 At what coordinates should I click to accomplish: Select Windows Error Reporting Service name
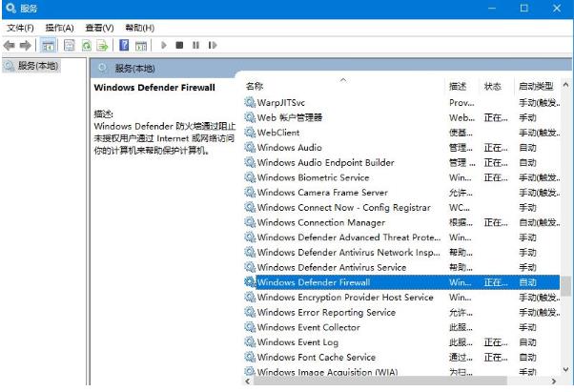coord(326,313)
